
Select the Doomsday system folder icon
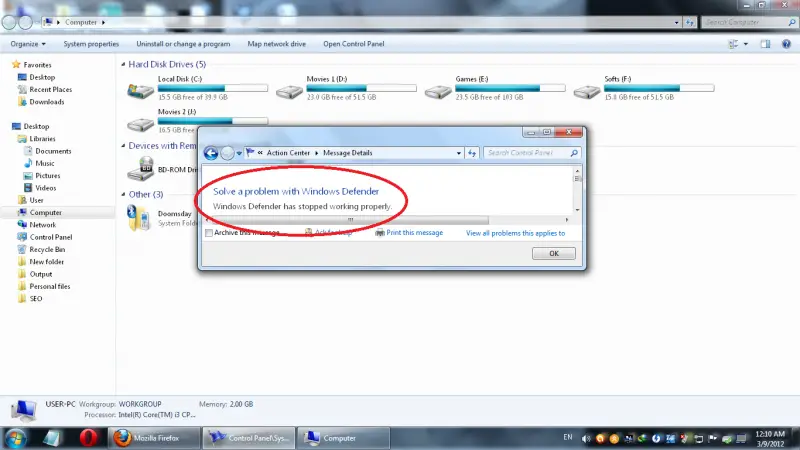pos(138,218)
